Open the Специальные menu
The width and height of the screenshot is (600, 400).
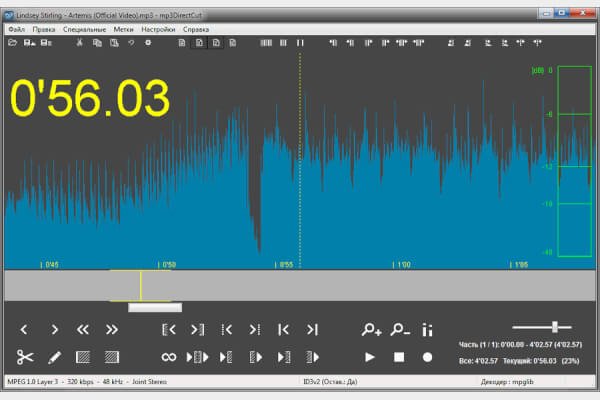click(x=84, y=29)
